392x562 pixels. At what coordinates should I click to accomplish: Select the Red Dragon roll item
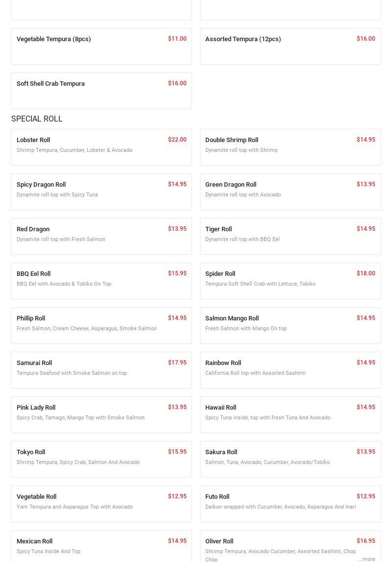coord(101,236)
